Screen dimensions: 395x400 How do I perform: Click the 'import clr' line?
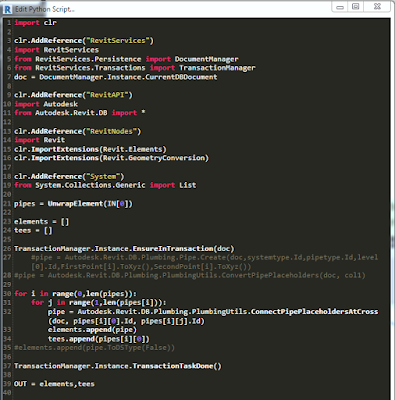pyautogui.click(x=35, y=23)
